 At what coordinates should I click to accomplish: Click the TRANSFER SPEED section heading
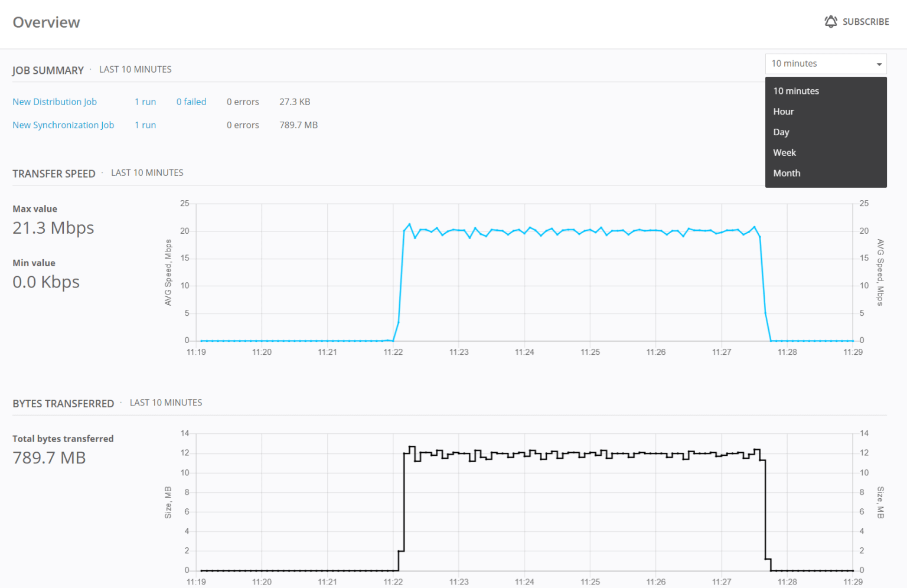pos(54,173)
